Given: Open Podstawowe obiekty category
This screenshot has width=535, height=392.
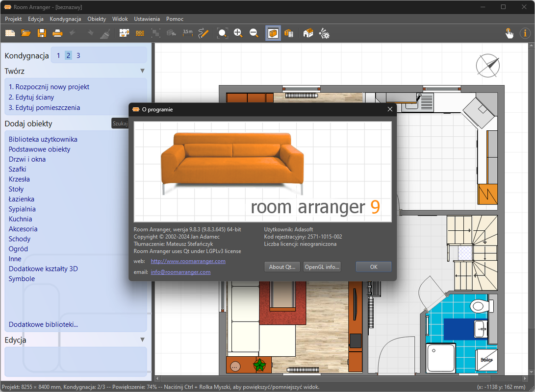Looking at the screenshot, I should [40, 149].
